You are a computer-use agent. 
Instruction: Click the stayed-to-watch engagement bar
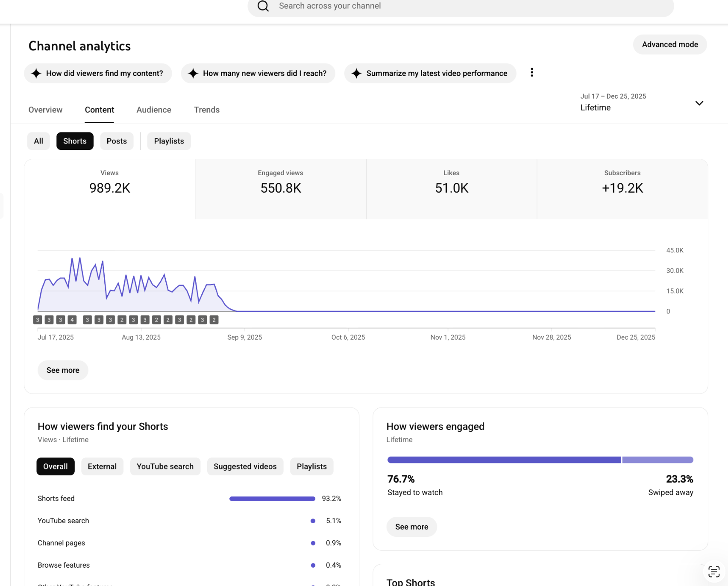coord(504,460)
